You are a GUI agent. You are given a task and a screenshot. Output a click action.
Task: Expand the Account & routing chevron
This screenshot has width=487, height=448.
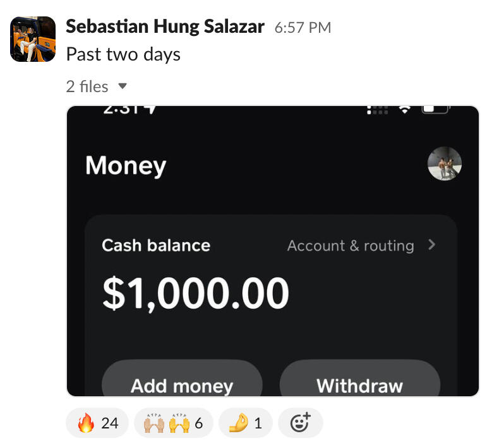432,245
